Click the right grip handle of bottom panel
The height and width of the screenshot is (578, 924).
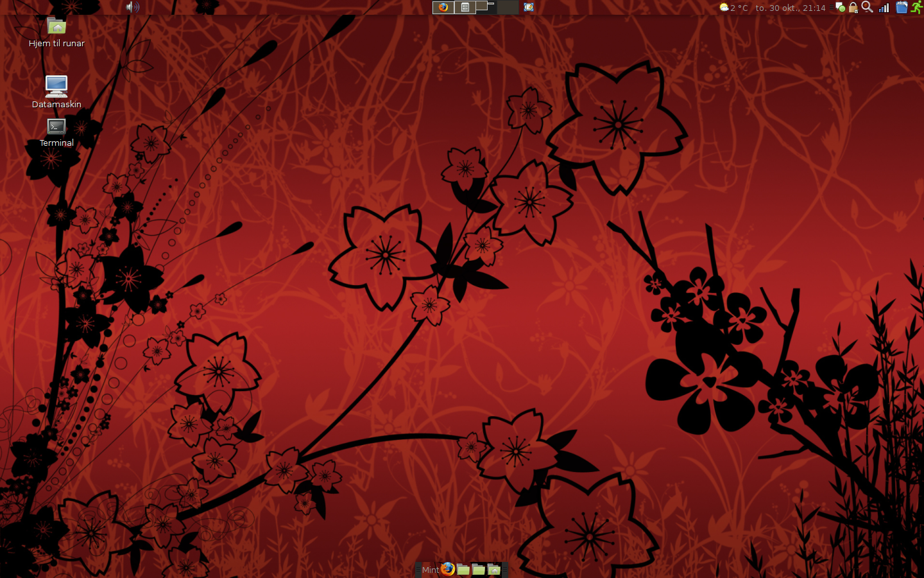[505, 570]
